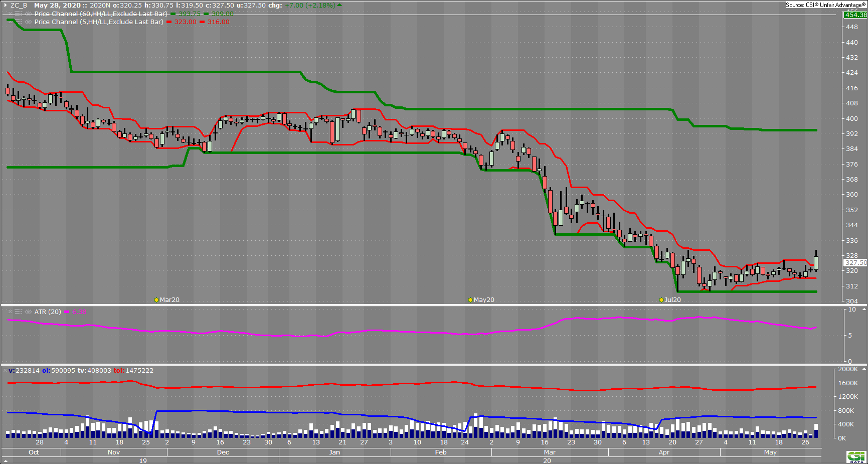Click the 454.38 upper price tag
The width and height of the screenshot is (868, 464).
pyautogui.click(x=855, y=15)
